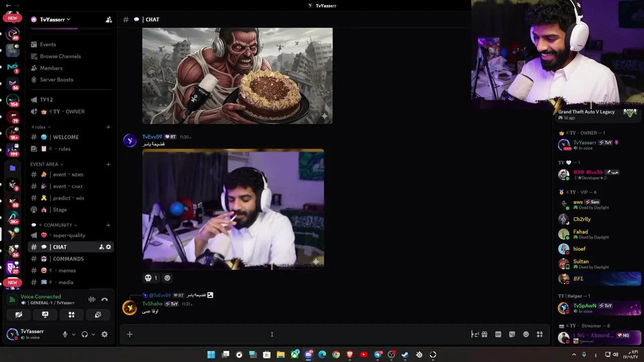Create channel in rules category
644x362 pixels.
point(108,127)
